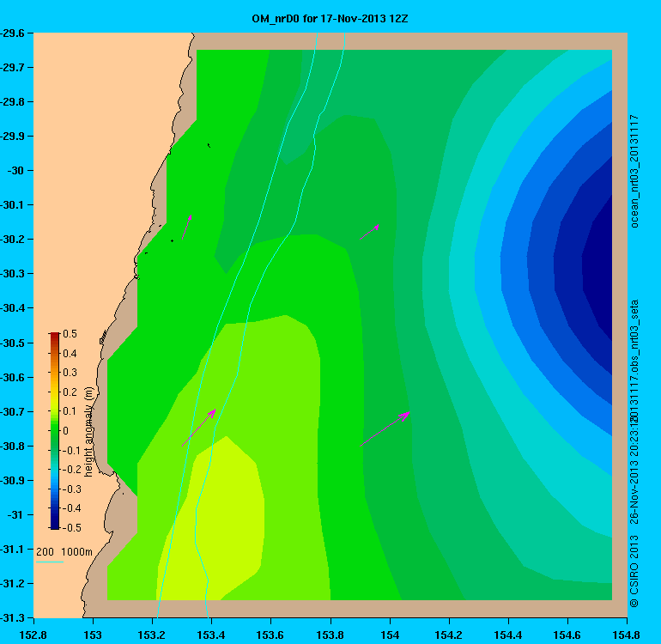Click latitude axis label -30.8
This screenshot has height=644, width=661.
[12, 446]
